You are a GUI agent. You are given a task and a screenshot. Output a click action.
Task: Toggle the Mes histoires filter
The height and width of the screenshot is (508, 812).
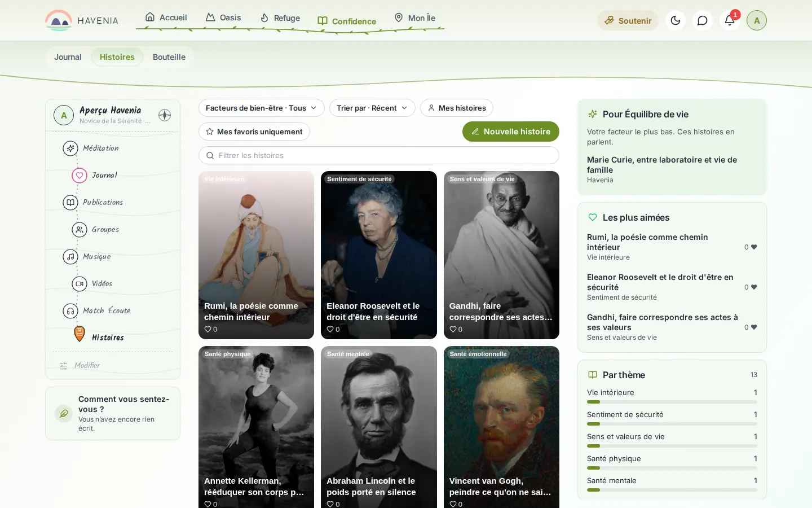457,108
